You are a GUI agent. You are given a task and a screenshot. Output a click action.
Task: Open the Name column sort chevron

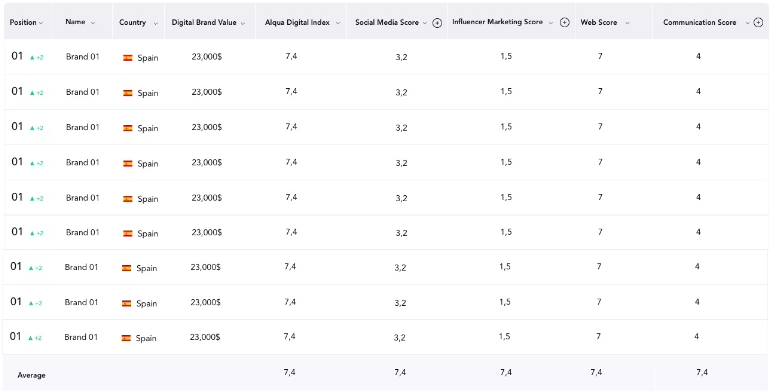click(93, 23)
